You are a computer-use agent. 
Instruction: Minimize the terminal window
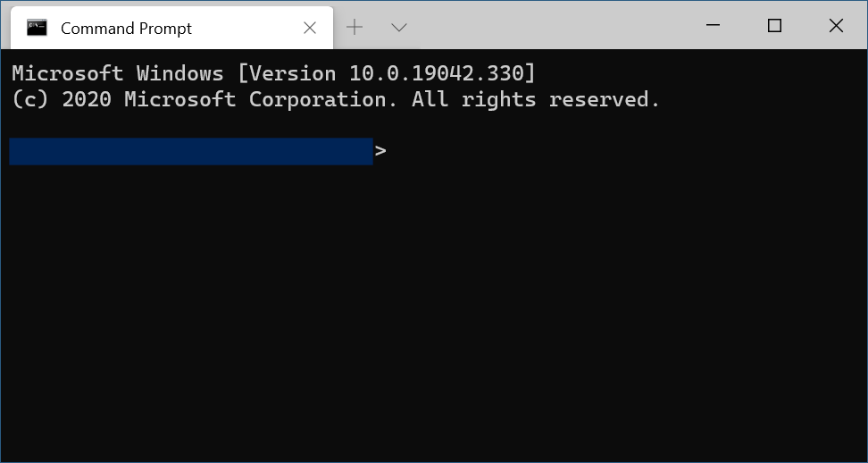click(x=714, y=26)
